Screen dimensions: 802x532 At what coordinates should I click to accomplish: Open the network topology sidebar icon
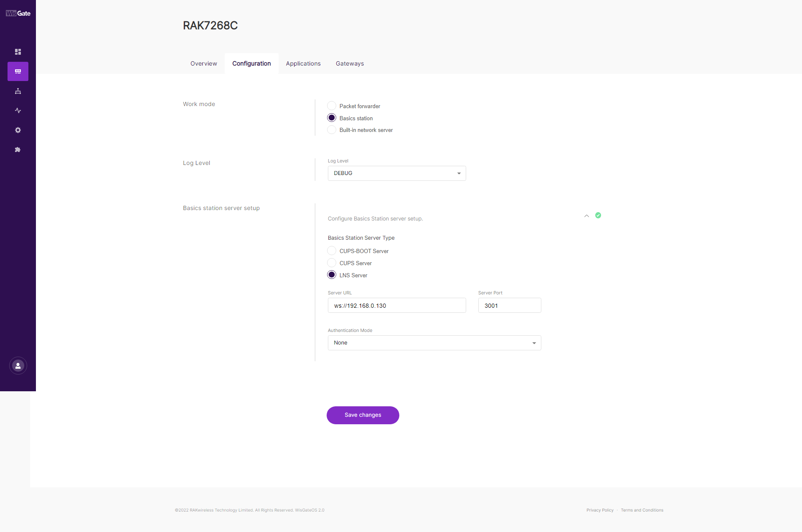[x=18, y=91]
